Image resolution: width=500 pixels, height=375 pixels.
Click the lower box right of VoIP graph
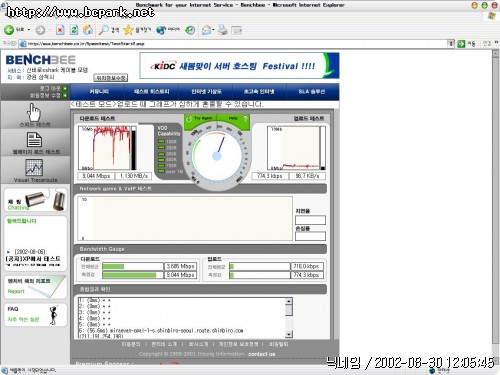click(x=310, y=236)
